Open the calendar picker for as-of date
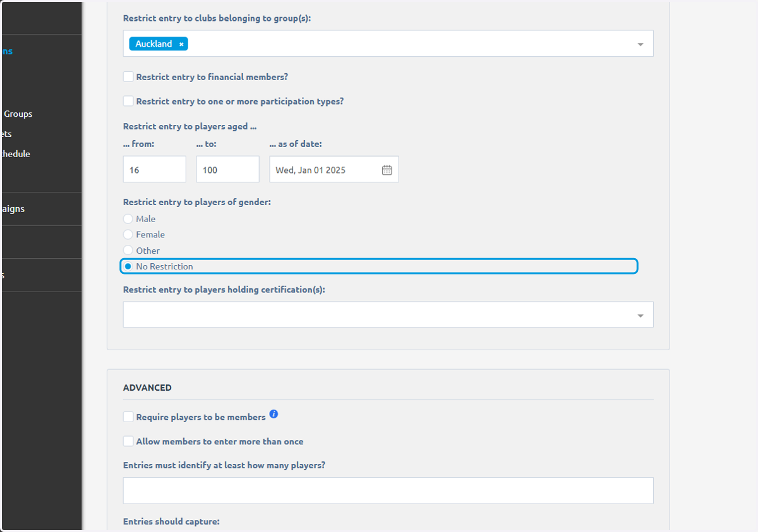The width and height of the screenshot is (758, 532). [x=387, y=170]
